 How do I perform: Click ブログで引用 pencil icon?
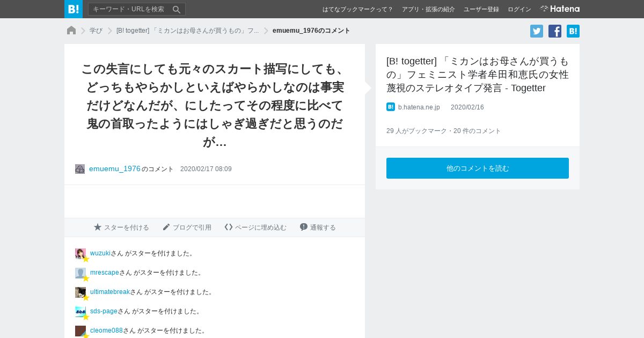point(166,227)
